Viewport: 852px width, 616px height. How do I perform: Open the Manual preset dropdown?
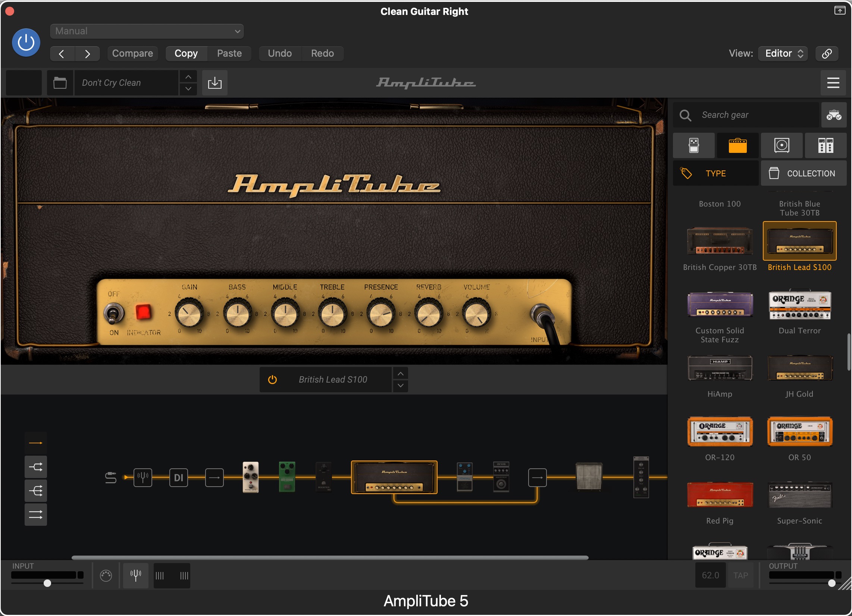pyautogui.click(x=147, y=31)
